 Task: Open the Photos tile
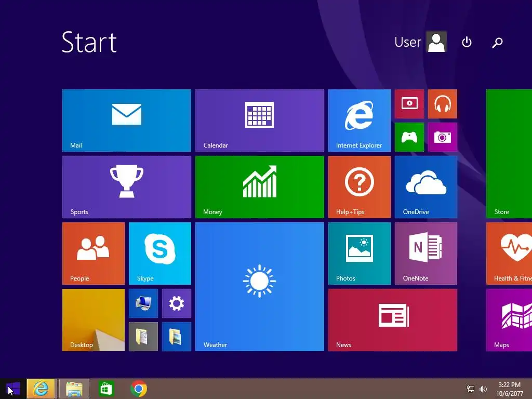pyautogui.click(x=360, y=254)
